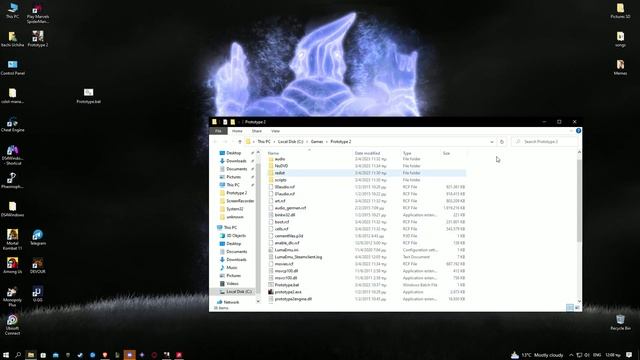Image resolution: width=640 pixels, height=360 pixels.
Task: Expand the ribbon with the chevron
Action: (571, 131)
